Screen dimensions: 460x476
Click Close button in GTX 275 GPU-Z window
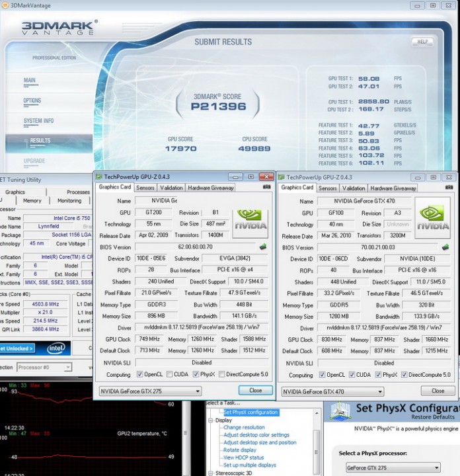256,391
